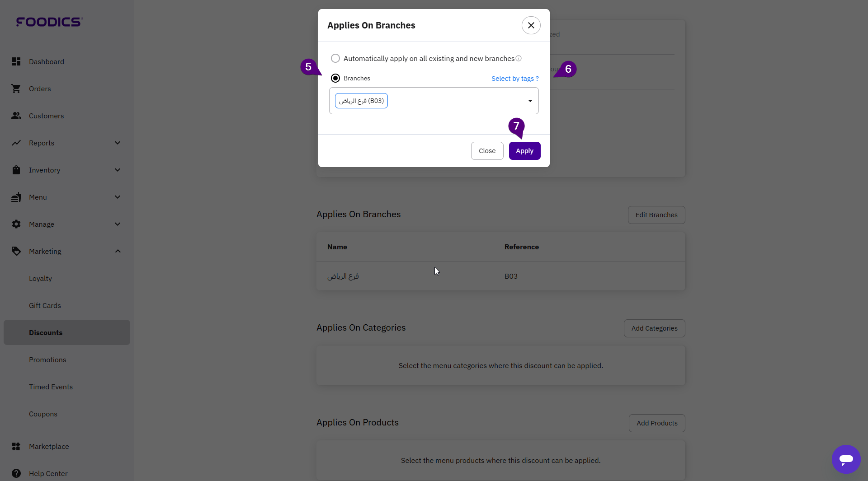Select automatically apply on all branches radio
Screen dimensions: 868x481
pyautogui.click(x=335, y=58)
